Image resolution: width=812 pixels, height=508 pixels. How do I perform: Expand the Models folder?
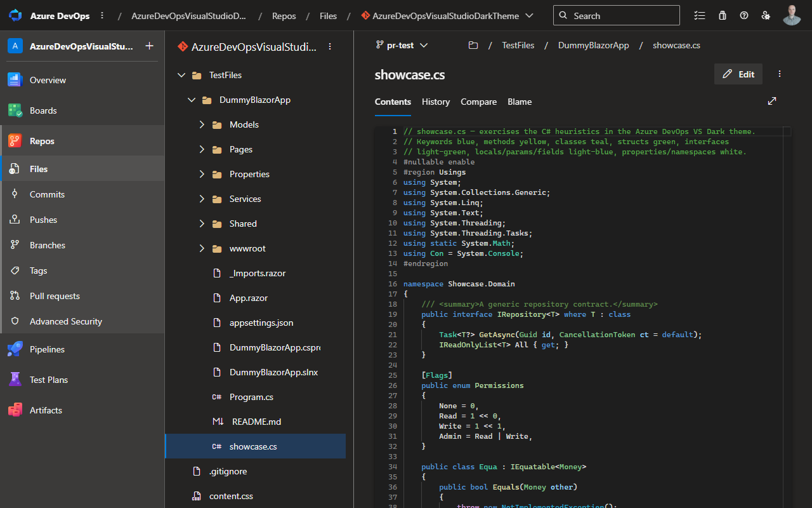coord(202,124)
